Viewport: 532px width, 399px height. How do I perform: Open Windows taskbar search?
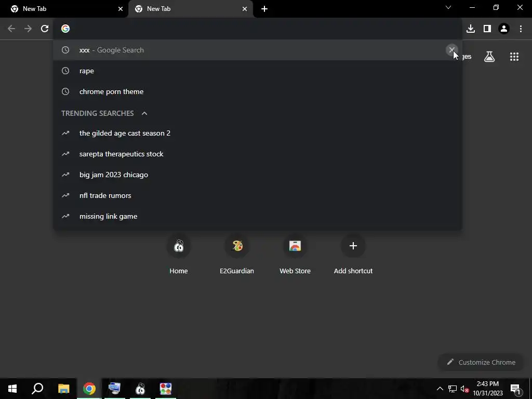[37, 389]
